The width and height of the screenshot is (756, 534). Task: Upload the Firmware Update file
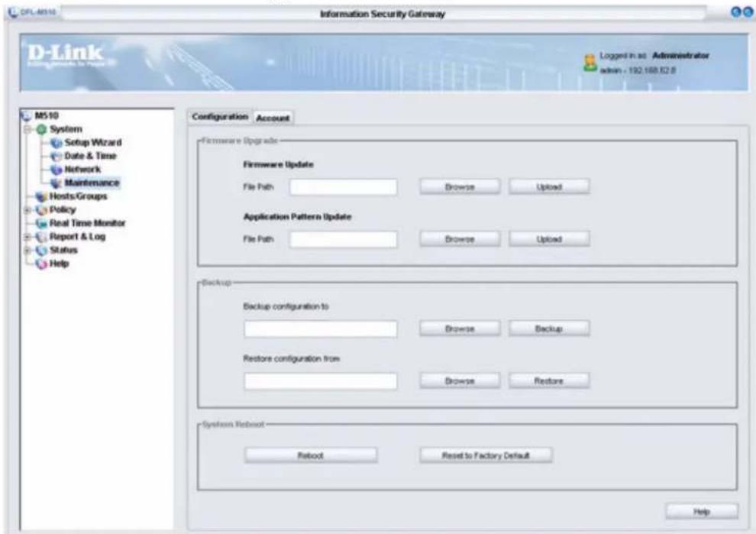click(549, 187)
